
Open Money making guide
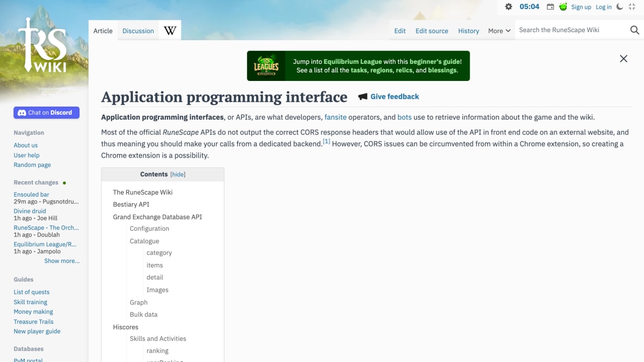33,312
